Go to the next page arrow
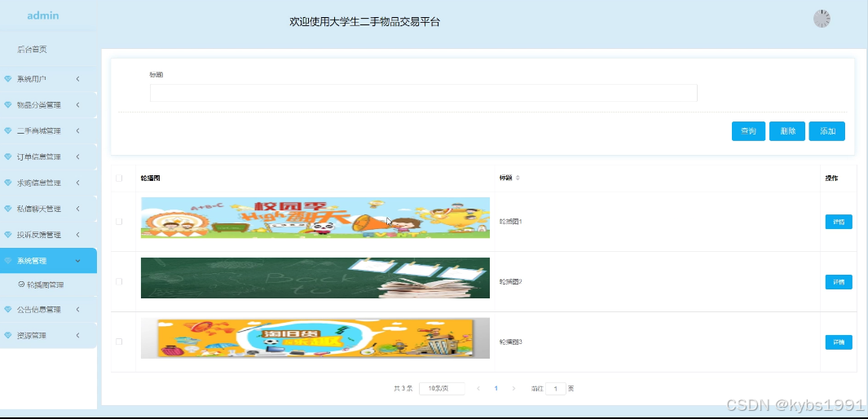This screenshot has width=868, height=419. [x=513, y=389]
